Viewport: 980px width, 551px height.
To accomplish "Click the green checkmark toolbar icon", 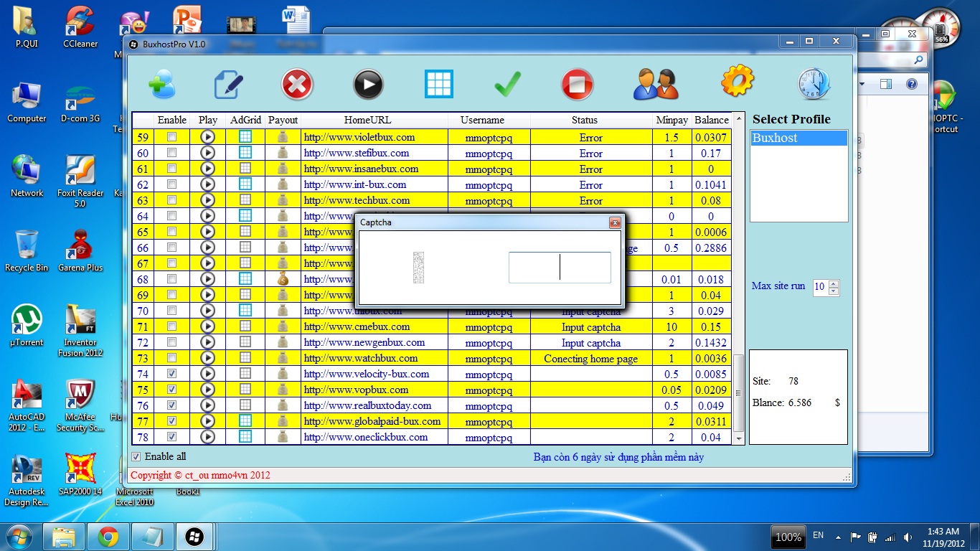I will [x=508, y=85].
